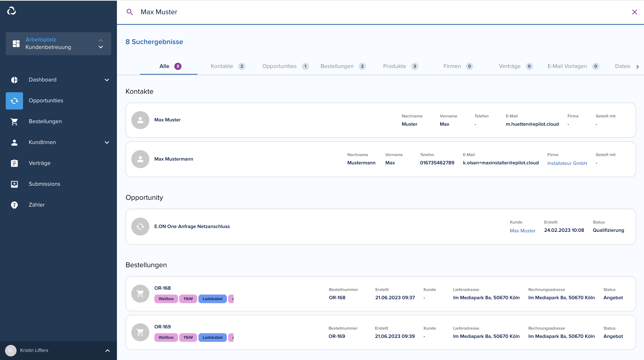Screen dimensions: 644x360
Task: Open E.ON One Anfrage Netzanschluss opportunity
Action: (x=192, y=226)
